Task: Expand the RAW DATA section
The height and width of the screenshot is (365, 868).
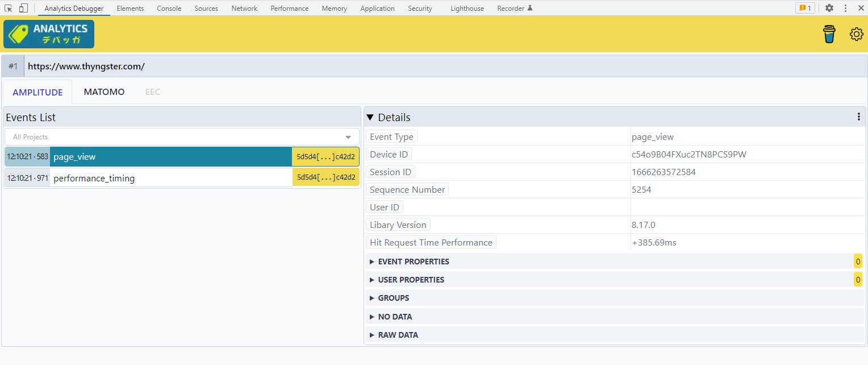Action: 398,335
